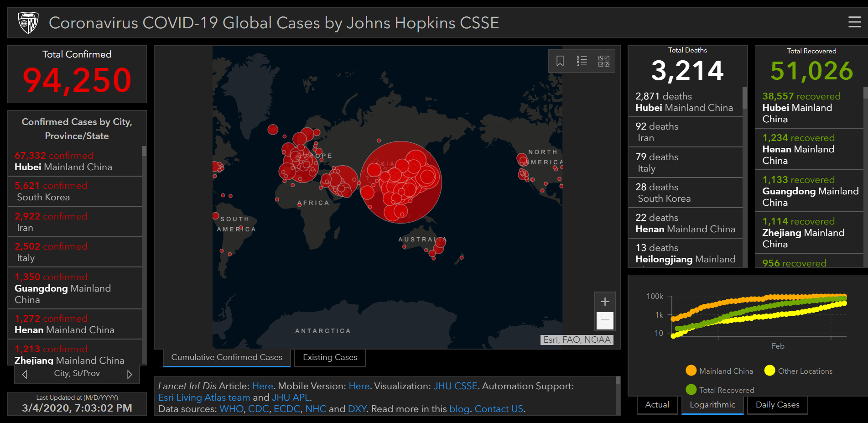The image size is (868, 423).
Task: Select Guangdong 1,133 recovered entry
Action: click(809, 191)
